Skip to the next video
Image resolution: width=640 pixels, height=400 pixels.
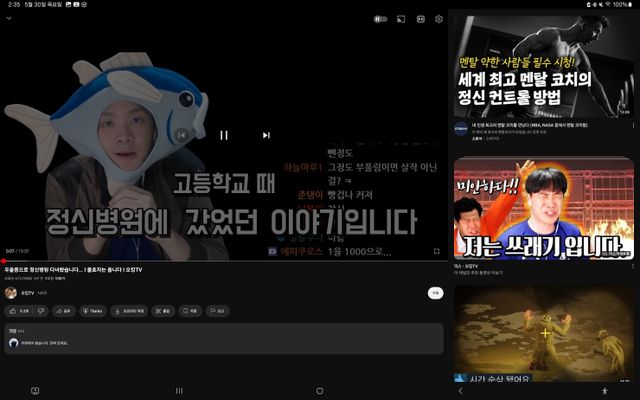pos(266,135)
